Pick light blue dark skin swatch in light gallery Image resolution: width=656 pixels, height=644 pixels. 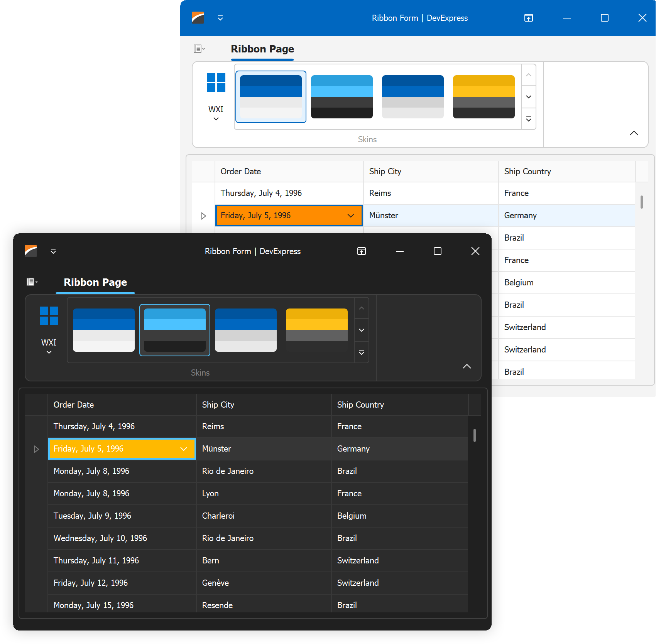(342, 97)
